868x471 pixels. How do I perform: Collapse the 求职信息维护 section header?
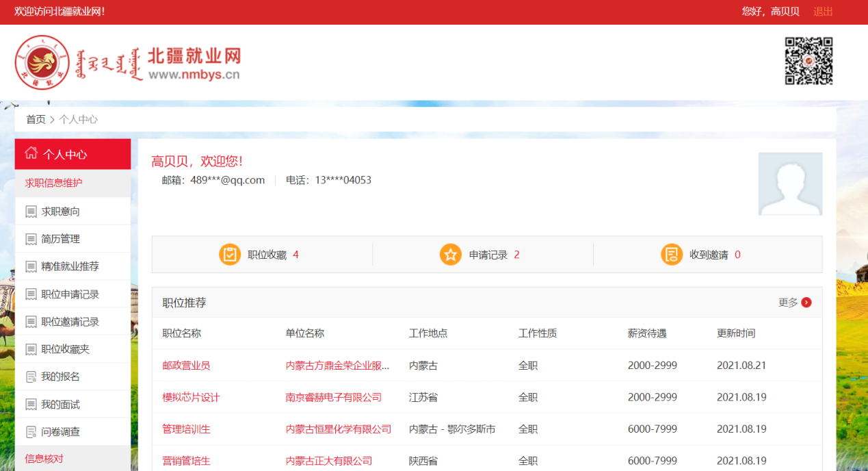point(53,183)
